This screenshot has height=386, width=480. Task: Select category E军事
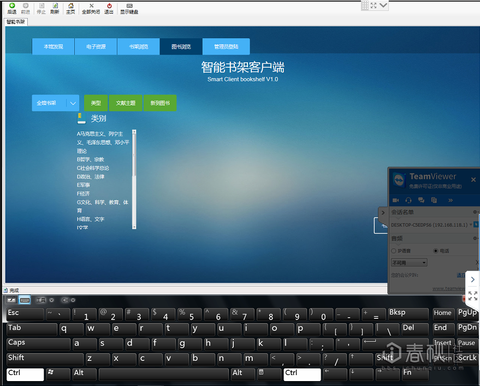click(83, 185)
